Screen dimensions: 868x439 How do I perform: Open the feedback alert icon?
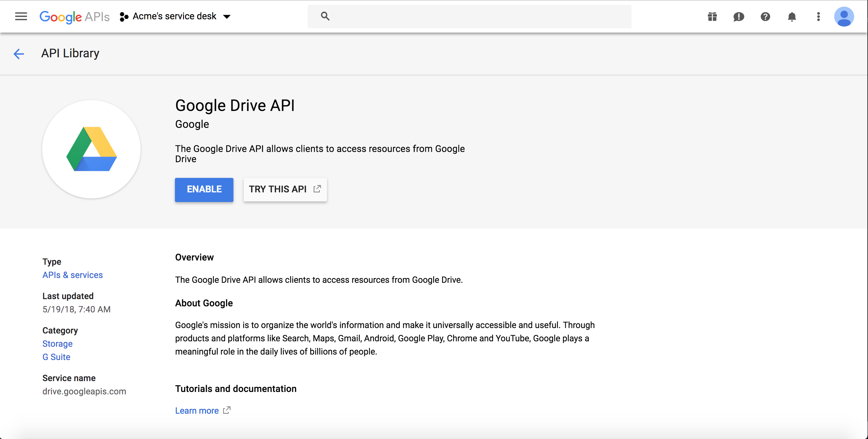pyautogui.click(x=739, y=17)
